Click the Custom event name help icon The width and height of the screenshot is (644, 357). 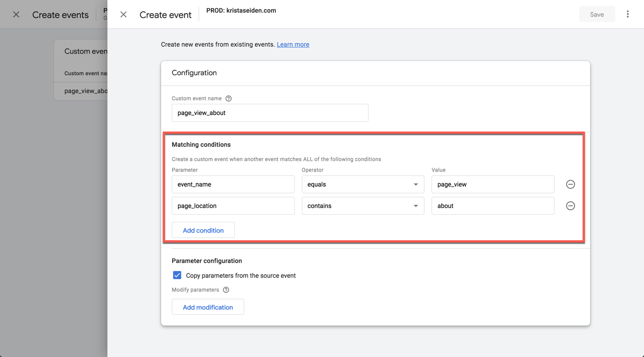pyautogui.click(x=229, y=98)
